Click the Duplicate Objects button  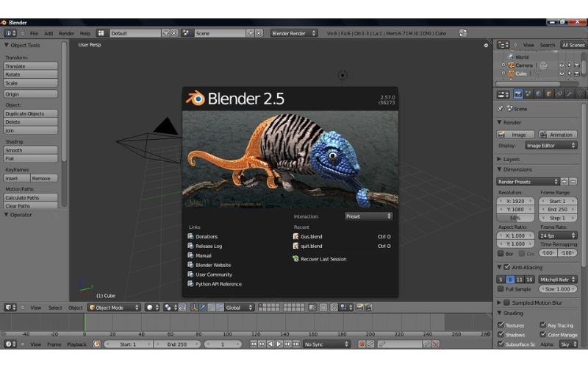[31, 113]
